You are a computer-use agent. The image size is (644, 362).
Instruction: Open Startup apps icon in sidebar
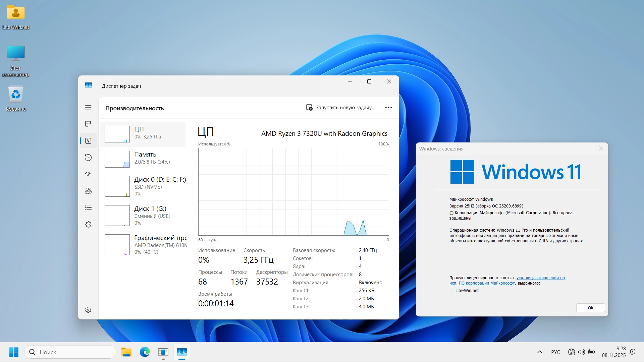(x=88, y=174)
